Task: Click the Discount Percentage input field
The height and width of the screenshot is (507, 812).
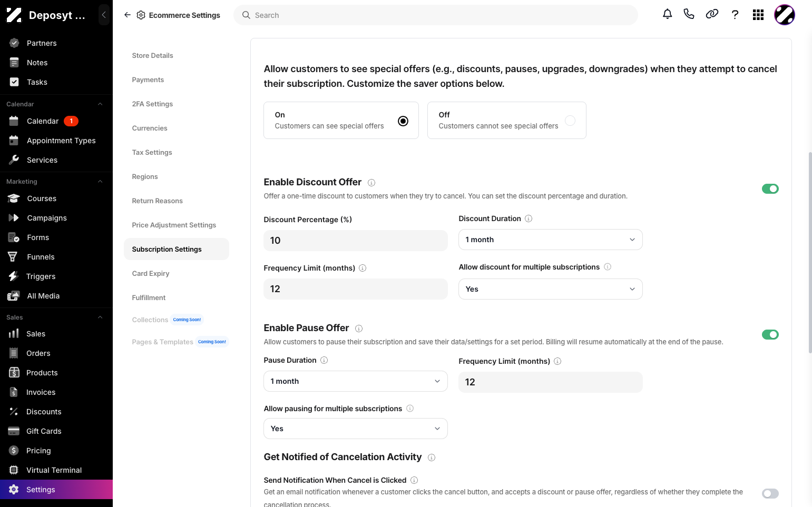Action: click(x=355, y=241)
